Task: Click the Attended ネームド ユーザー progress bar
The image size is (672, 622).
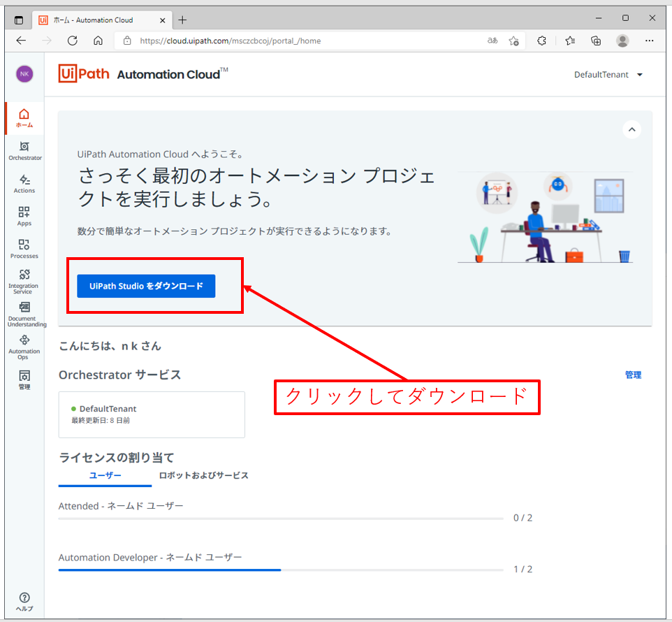Action: click(x=281, y=519)
